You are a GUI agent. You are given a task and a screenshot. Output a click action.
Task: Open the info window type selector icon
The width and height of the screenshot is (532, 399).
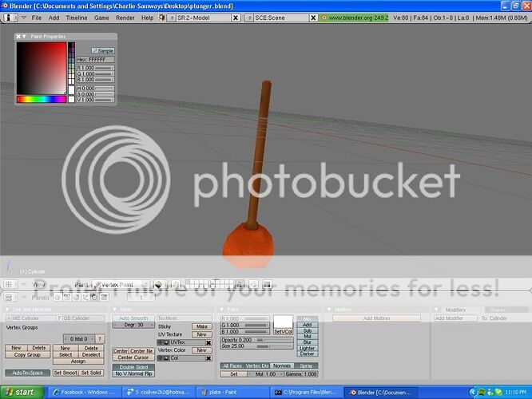coord(9,18)
